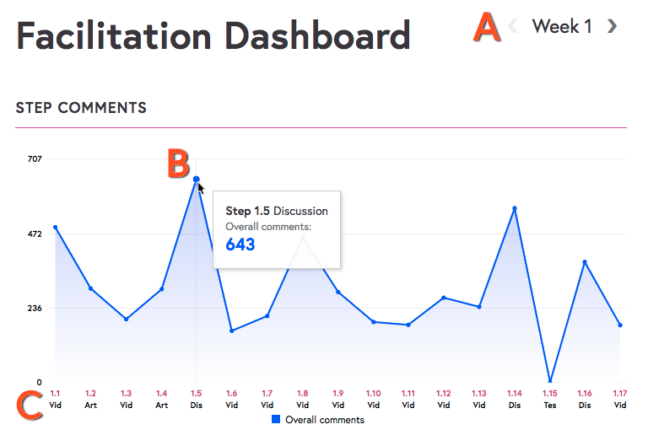Viewport: 648px width, 446px height.
Task: Click the final data point at step 1.17
Action: click(620, 325)
